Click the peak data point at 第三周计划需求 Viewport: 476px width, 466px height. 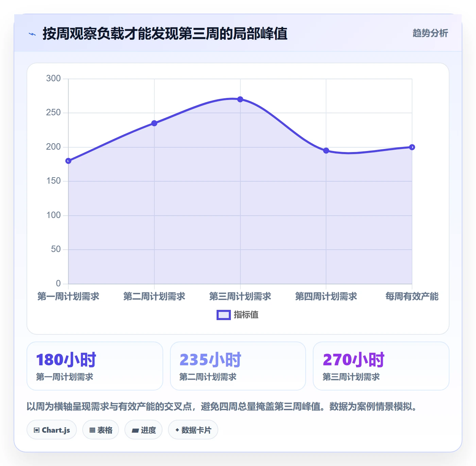tap(240, 99)
